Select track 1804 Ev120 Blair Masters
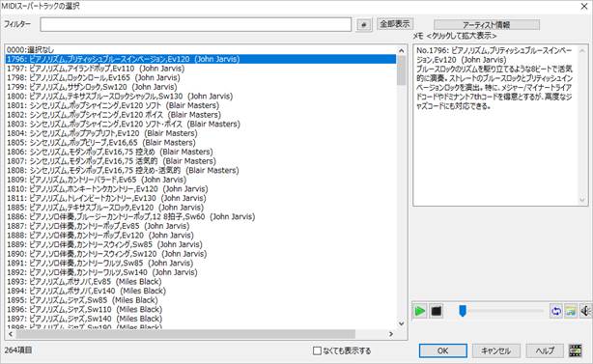 click(x=201, y=133)
